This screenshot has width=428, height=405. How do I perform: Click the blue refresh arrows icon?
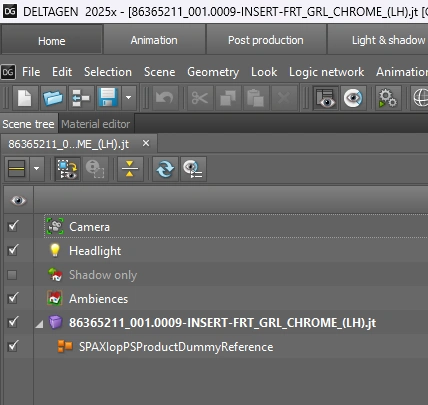click(165, 169)
